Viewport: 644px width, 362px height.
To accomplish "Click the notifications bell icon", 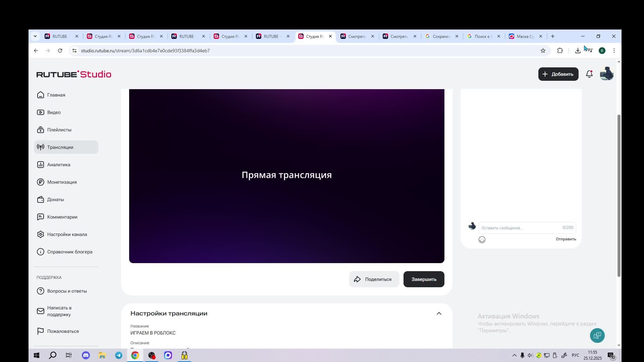I will click(x=589, y=74).
